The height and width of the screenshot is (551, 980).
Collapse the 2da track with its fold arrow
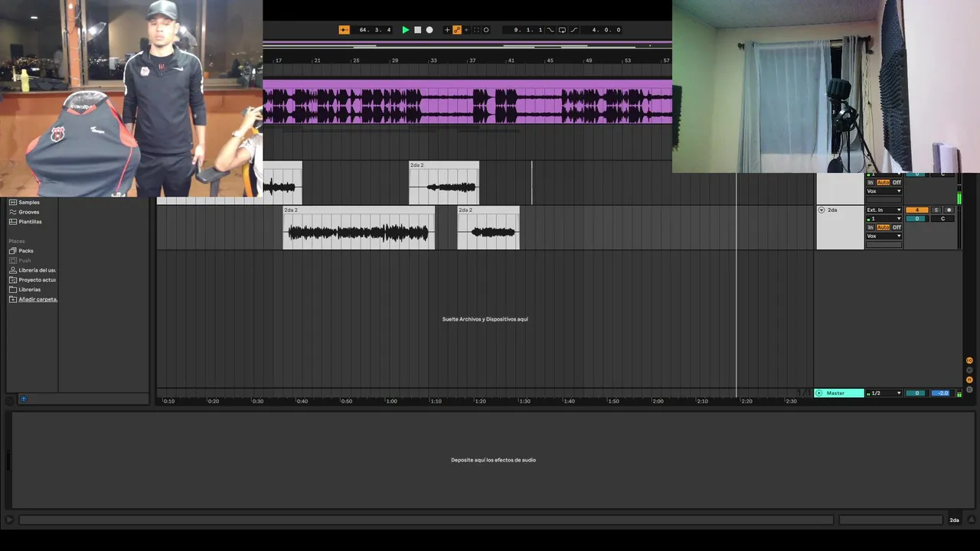point(822,210)
